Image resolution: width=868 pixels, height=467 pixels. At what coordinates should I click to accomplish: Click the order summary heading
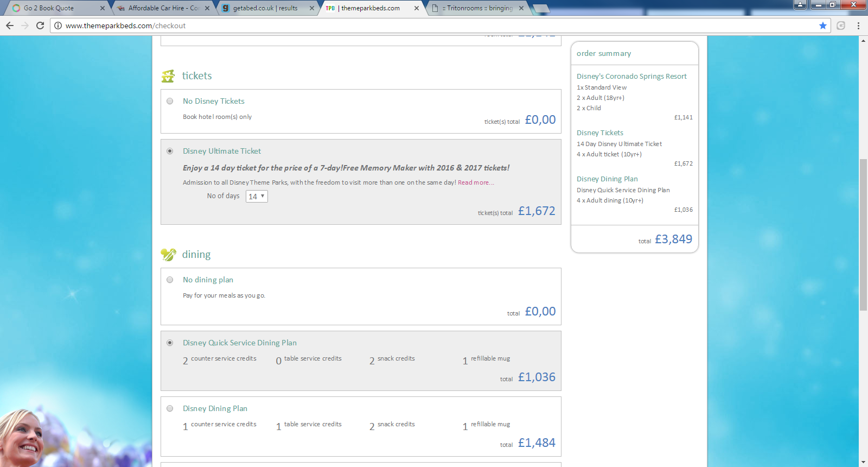[604, 53]
